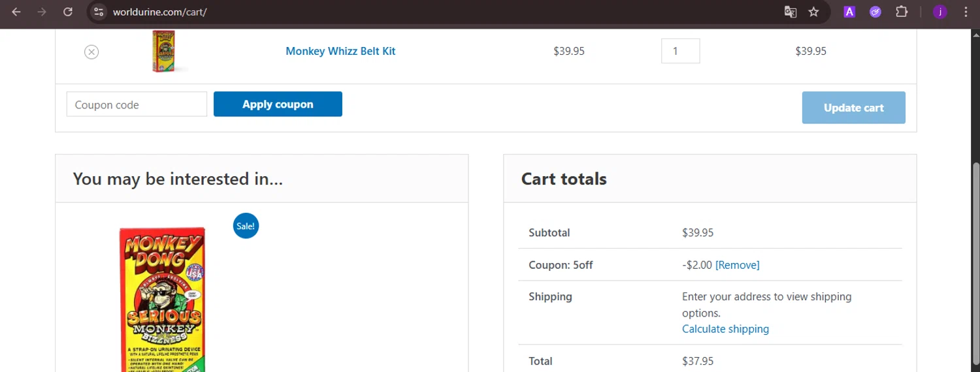Screen dimensions: 980x372
Task: Open Chrome's three-dot menu
Action: [x=966, y=12]
